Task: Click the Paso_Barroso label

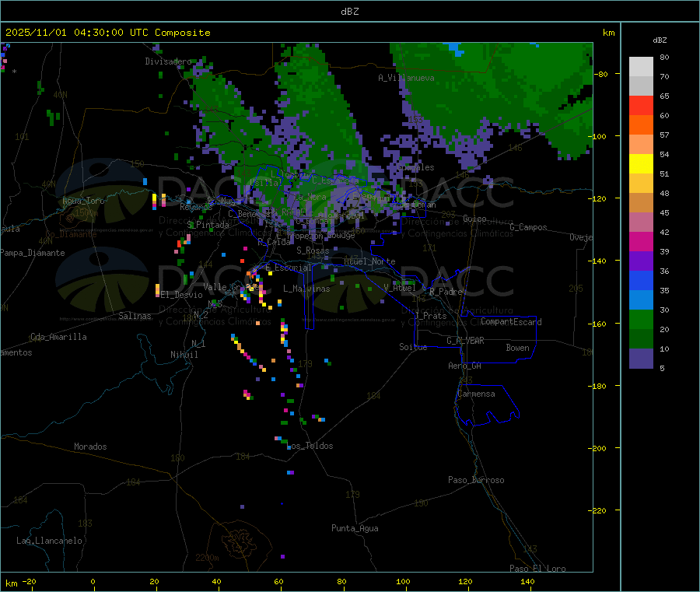Action: coord(476,480)
